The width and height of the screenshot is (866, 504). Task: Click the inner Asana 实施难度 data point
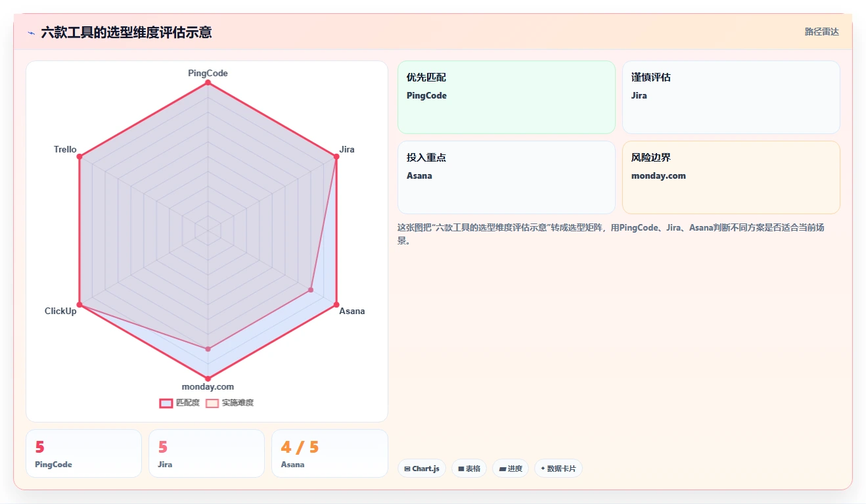pos(311,290)
